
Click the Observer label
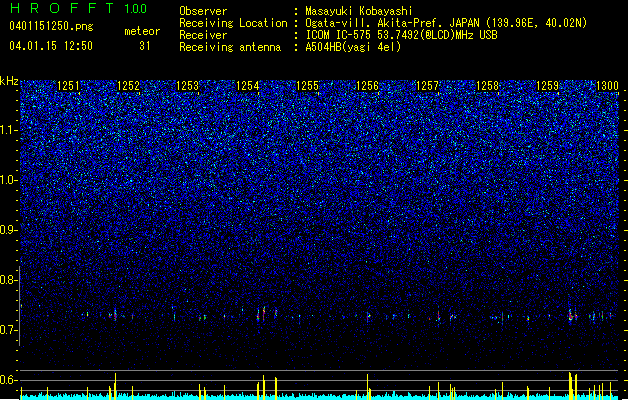(x=203, y=11)
